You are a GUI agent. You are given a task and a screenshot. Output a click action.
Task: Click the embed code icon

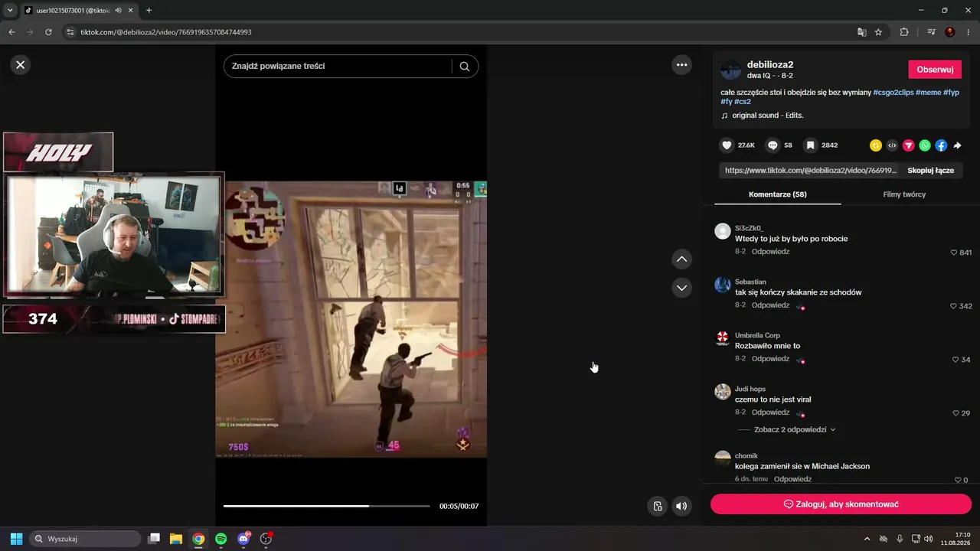click(892, 145)
